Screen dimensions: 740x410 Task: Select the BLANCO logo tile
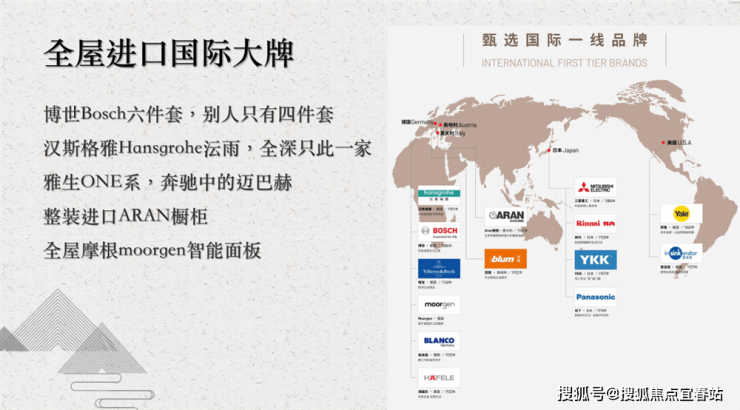pos(439,341)
